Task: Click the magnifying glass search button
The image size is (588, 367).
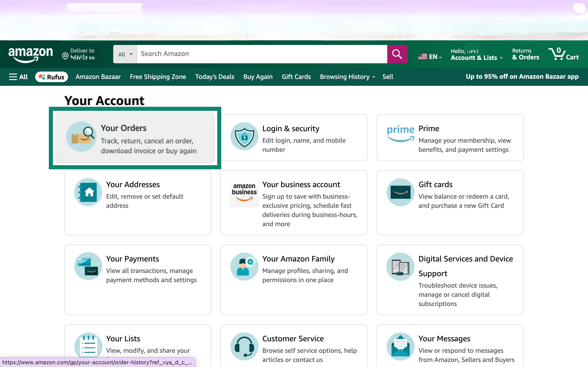Action: point(397,54)
